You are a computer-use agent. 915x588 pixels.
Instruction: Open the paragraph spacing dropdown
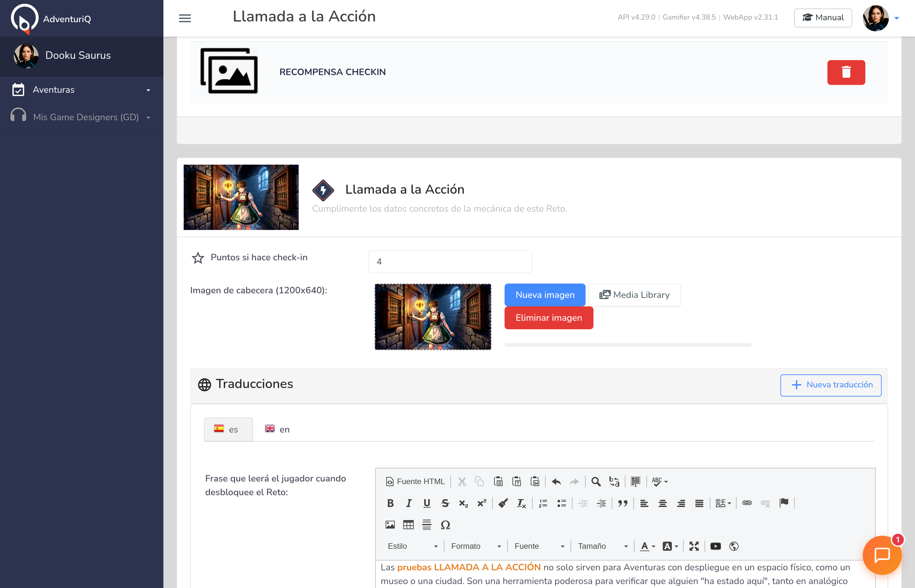point(723,503)
